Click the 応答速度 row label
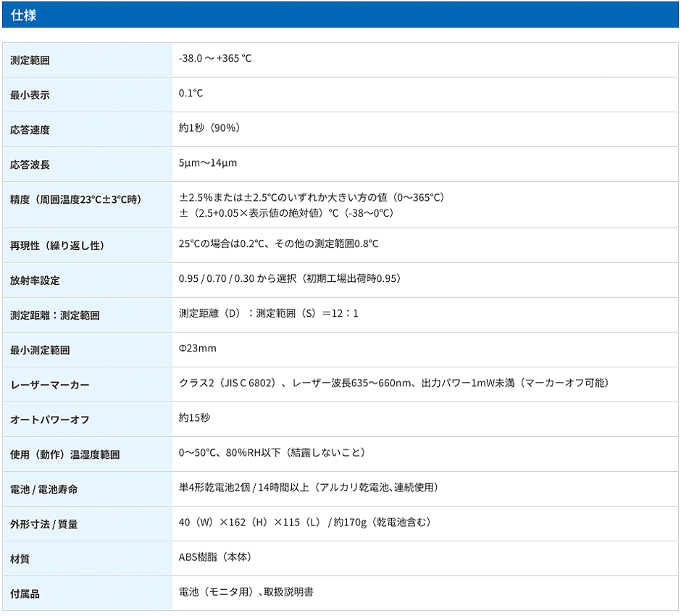This screenshot has width=681, height=616. point(30,130)
